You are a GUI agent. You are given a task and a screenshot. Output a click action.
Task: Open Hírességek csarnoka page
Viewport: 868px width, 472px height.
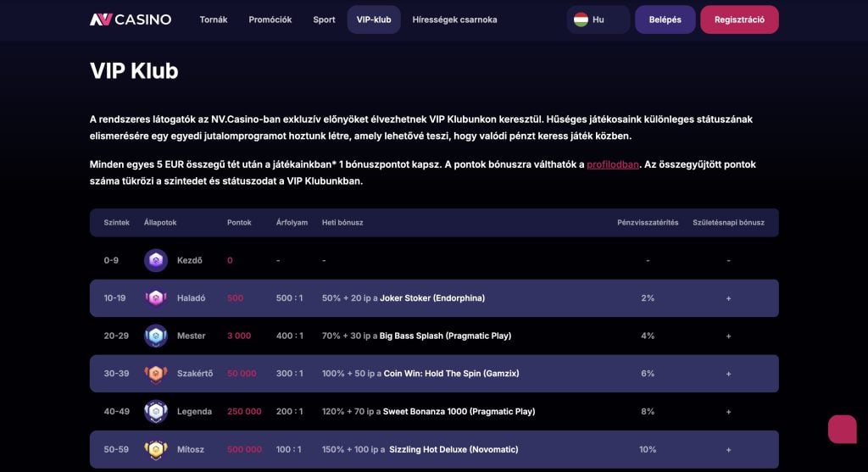tap(454, 19)
